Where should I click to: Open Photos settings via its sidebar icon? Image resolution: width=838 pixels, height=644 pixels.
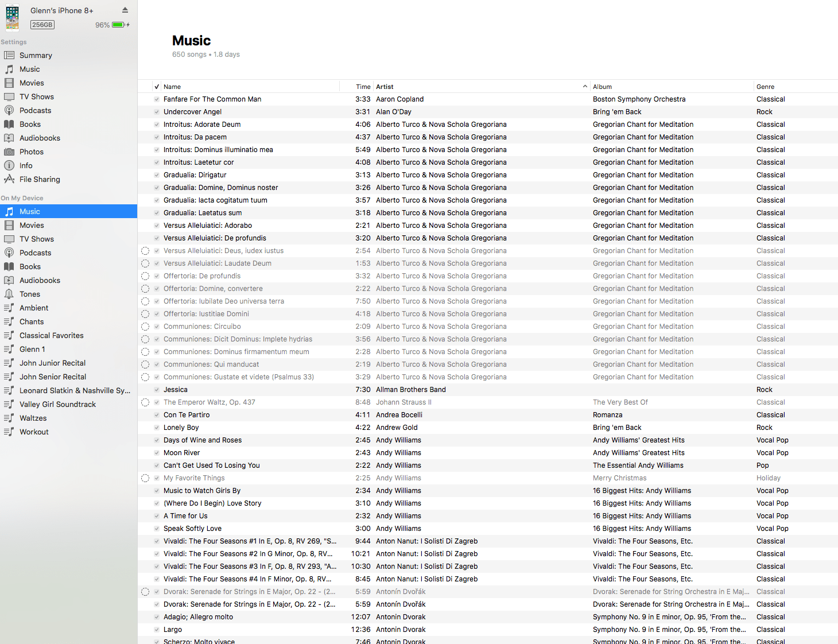pyautogui.click(x=9, y=152)
